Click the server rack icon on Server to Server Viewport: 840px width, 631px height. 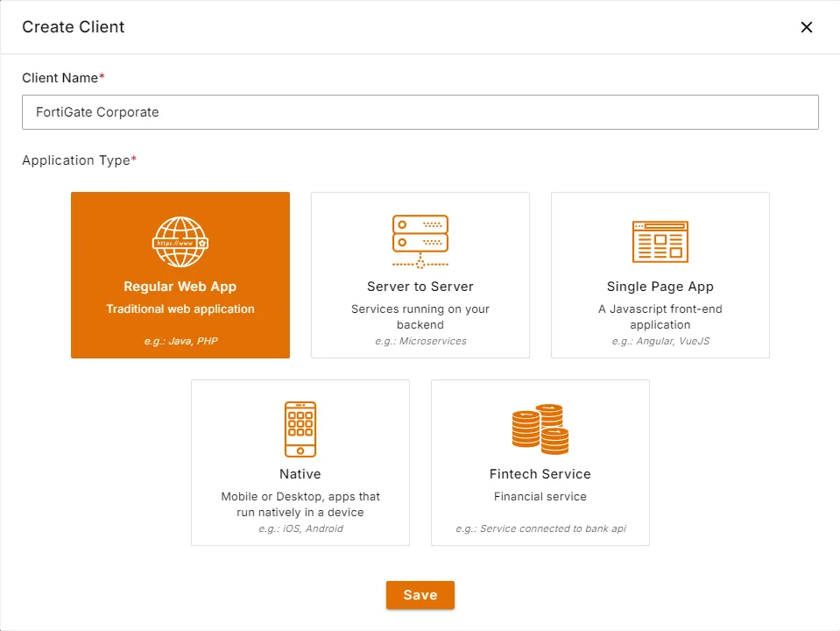pyautogui.click(x=420, y=238)
